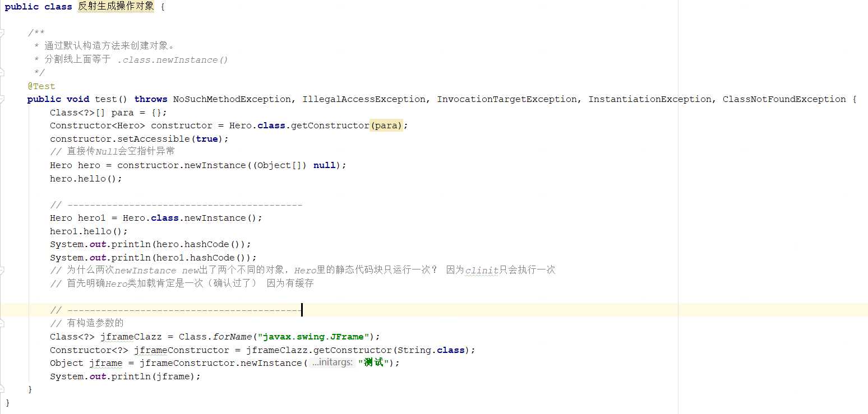
Task: Click the ...initargs: parameter hint
Action: point(332,362)
